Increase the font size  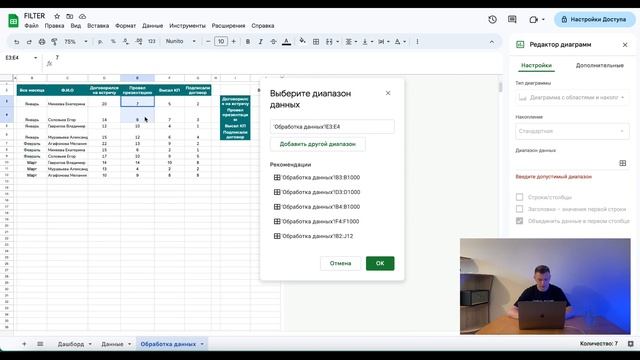(x=233, y=42)
